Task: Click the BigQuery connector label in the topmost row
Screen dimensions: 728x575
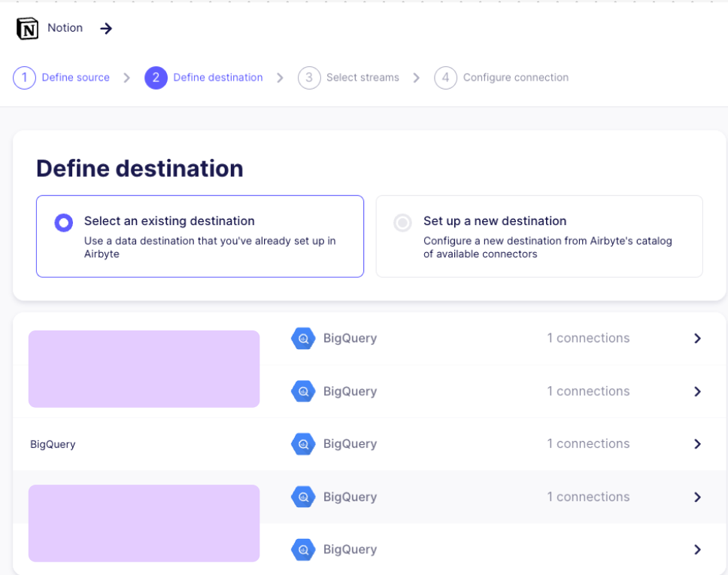Action: tap(350, 339)
